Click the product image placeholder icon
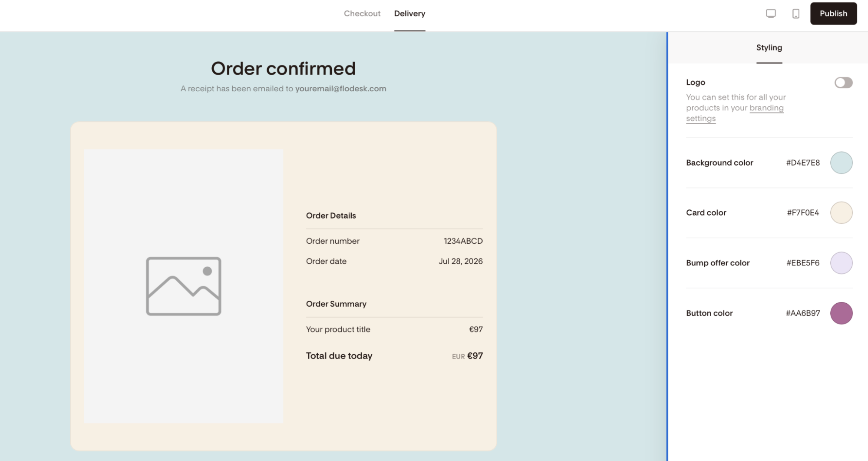The width and height of the screenshot is (868, 461). pos(184,286)
